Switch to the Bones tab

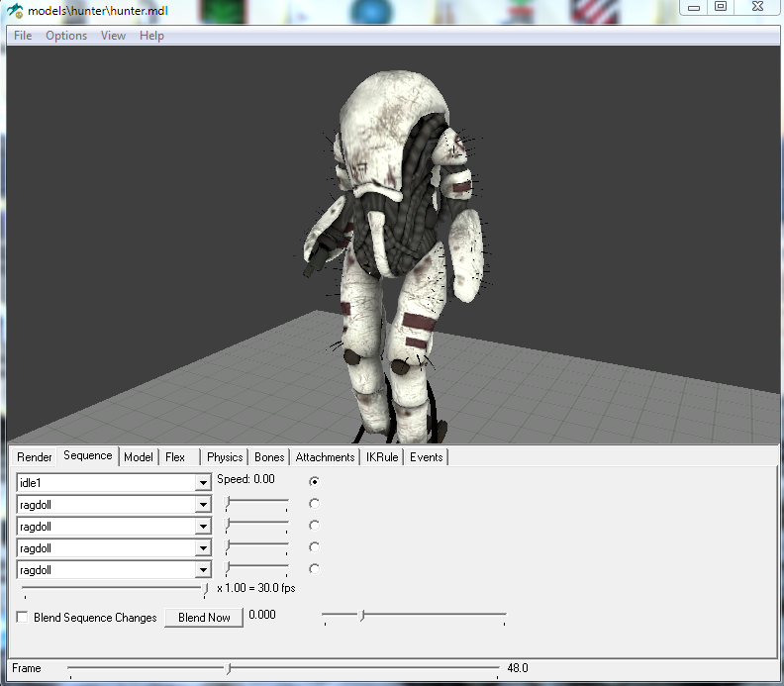coord(269,457)
